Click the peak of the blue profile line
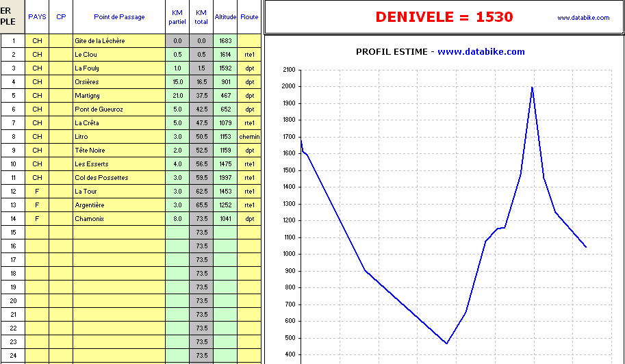This screenshot has height=364, width=625. pyautogui.click(x=532, y=88)
